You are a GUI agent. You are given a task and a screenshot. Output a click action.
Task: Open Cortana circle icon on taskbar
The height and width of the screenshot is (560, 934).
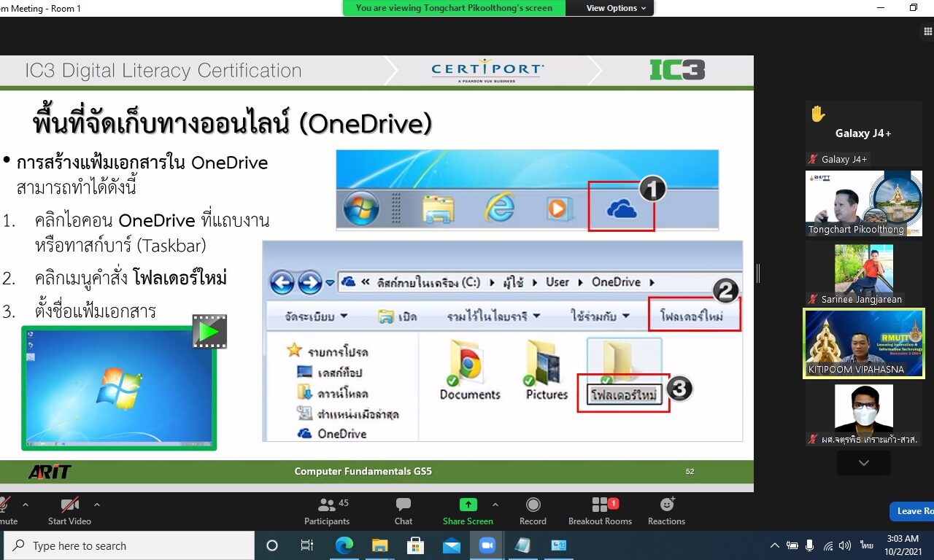272,545
